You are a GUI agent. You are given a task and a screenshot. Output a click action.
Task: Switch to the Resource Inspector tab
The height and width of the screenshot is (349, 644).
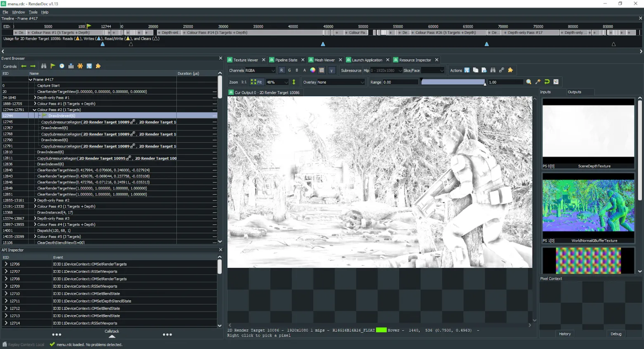pyautogui.click(x=415, y=60)
